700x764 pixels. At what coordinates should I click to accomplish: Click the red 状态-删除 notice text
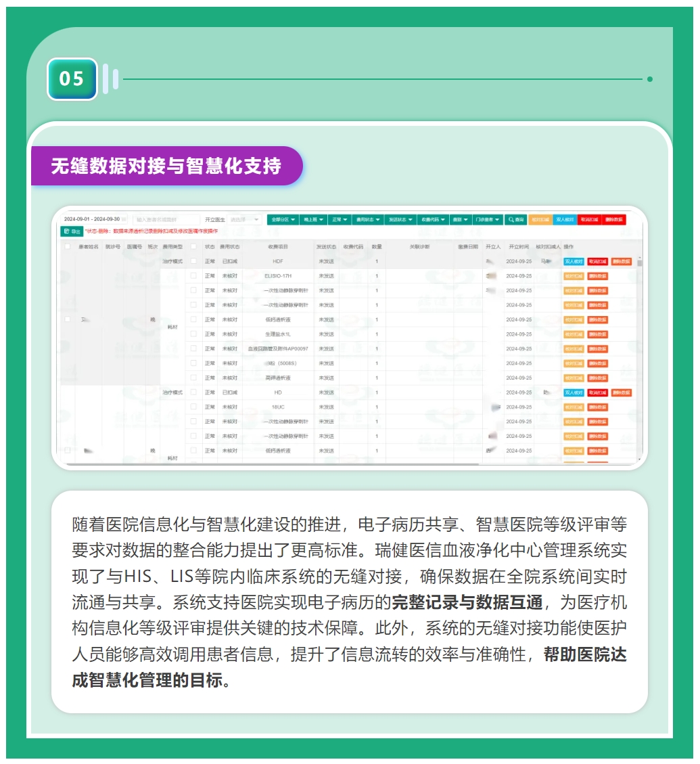pyautogui.click(x=151, y=231)
